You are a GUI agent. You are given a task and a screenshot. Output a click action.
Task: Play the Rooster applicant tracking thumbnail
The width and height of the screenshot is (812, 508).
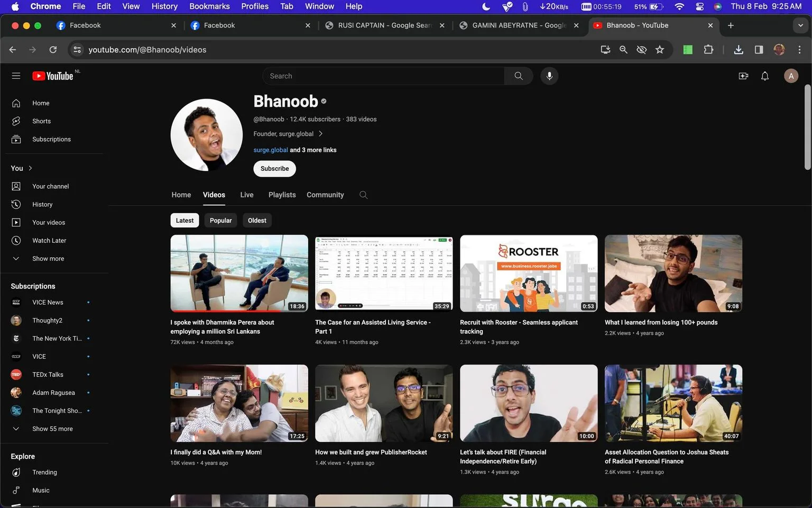point(529,274)
